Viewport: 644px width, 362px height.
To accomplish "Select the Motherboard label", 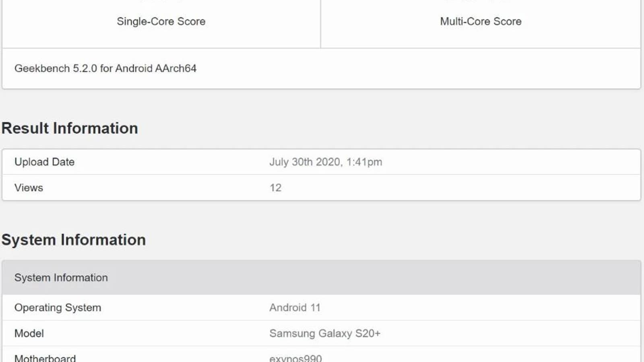I will click(45, 358).
